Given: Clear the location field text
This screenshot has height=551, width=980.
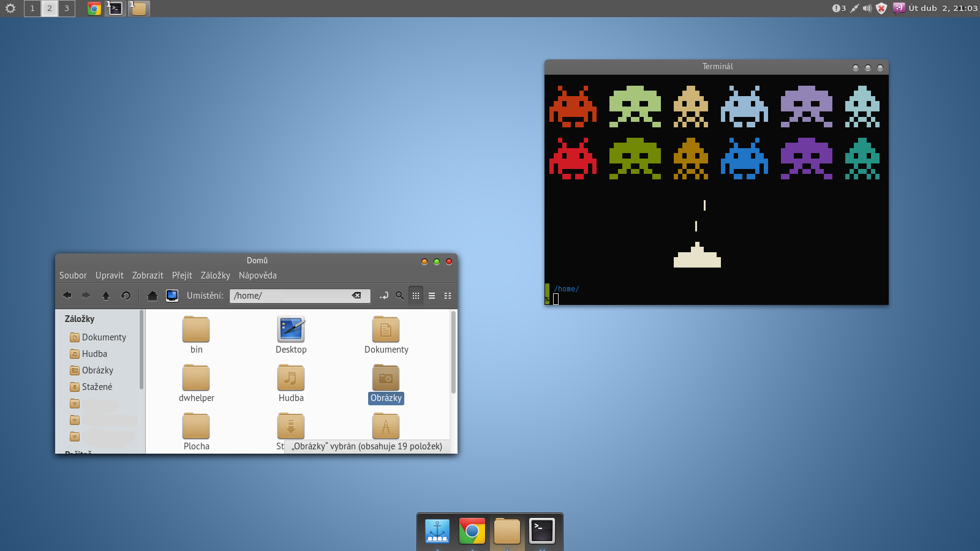Looking at the screenshot, I should click(x=356, y=296).
